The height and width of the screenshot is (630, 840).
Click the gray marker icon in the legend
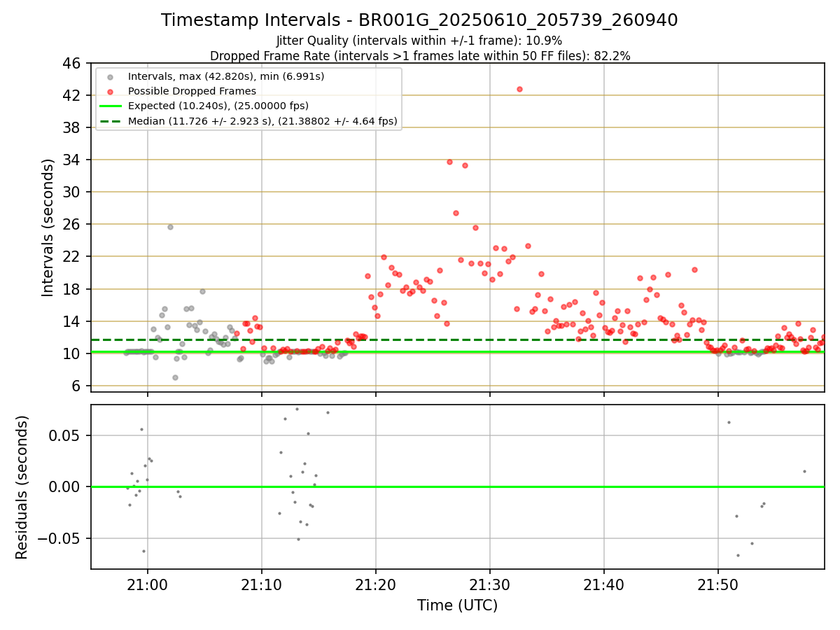111,76
